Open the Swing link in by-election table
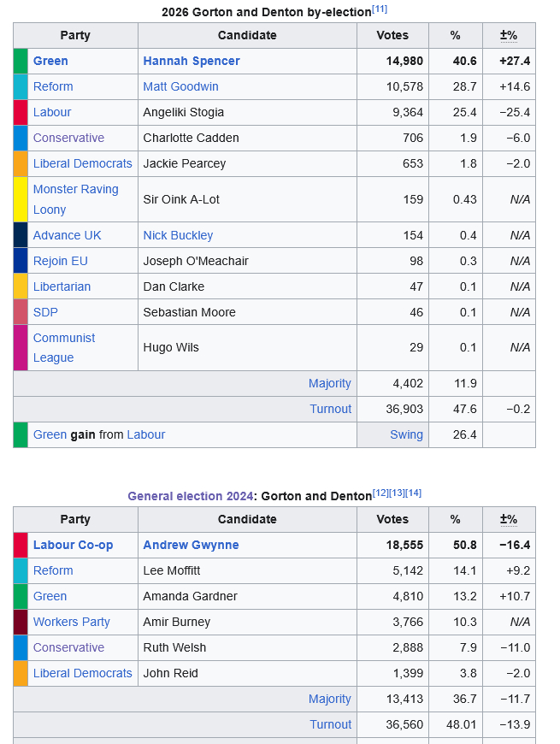 coord(406,434)
